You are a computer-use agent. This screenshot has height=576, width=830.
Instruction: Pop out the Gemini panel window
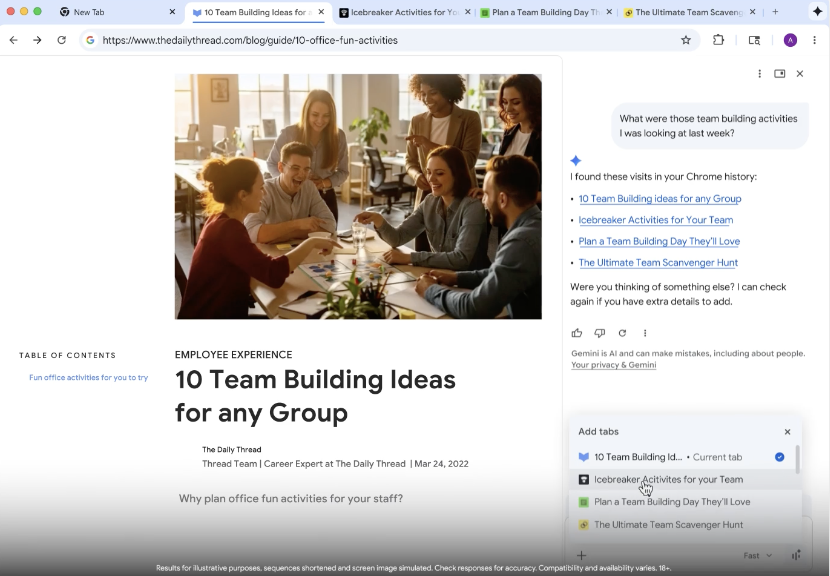[x=780, y=74]
